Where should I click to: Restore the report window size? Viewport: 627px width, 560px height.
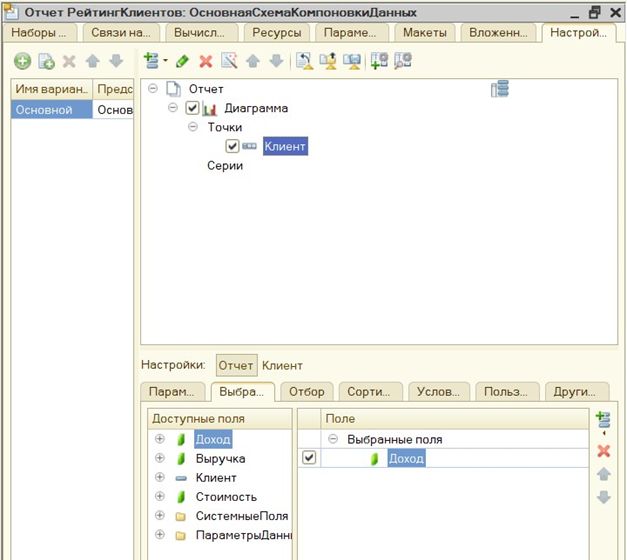tap(595, 13)
